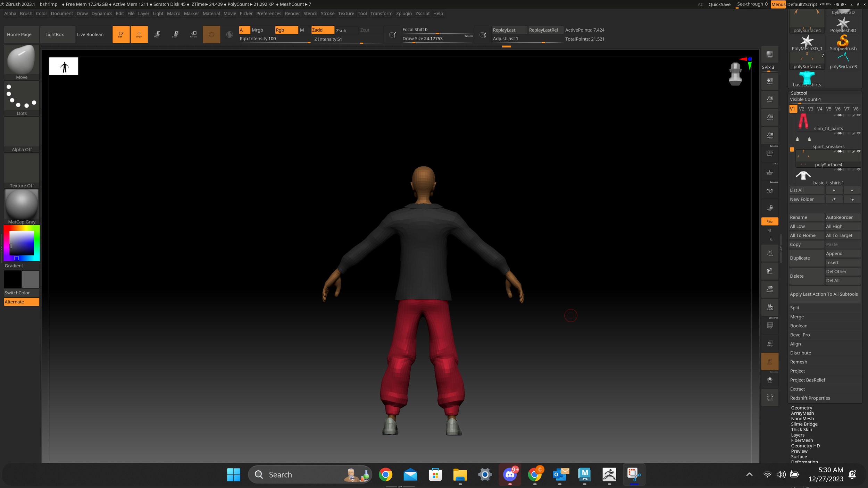The width and height of the screenshot is (868, 488).
Task: Open the Render menu
Action: [x=292, y=14]
